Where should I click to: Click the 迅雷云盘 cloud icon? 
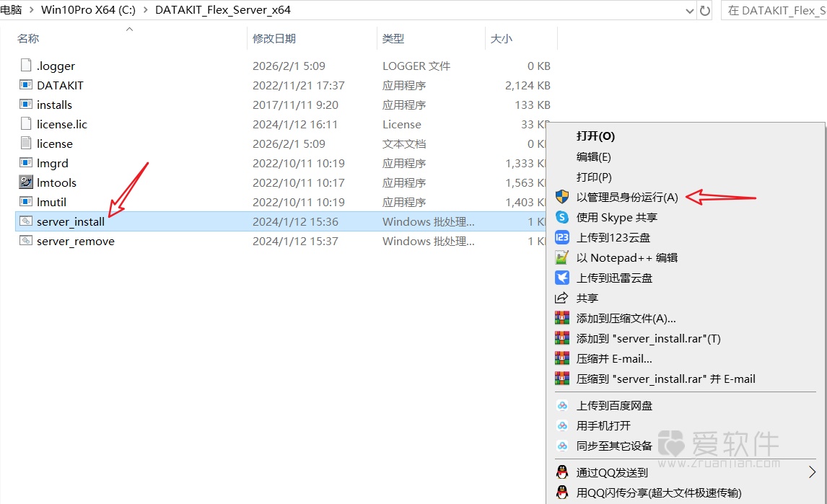pyautogui.click(x=562, y=278)
